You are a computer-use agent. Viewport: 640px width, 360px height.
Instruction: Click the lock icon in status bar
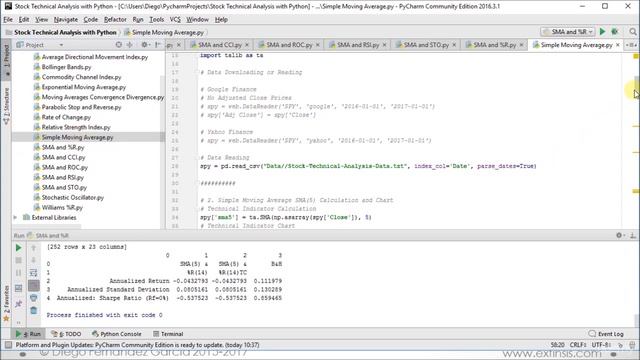pyautogui.click(x=620, y=345)
